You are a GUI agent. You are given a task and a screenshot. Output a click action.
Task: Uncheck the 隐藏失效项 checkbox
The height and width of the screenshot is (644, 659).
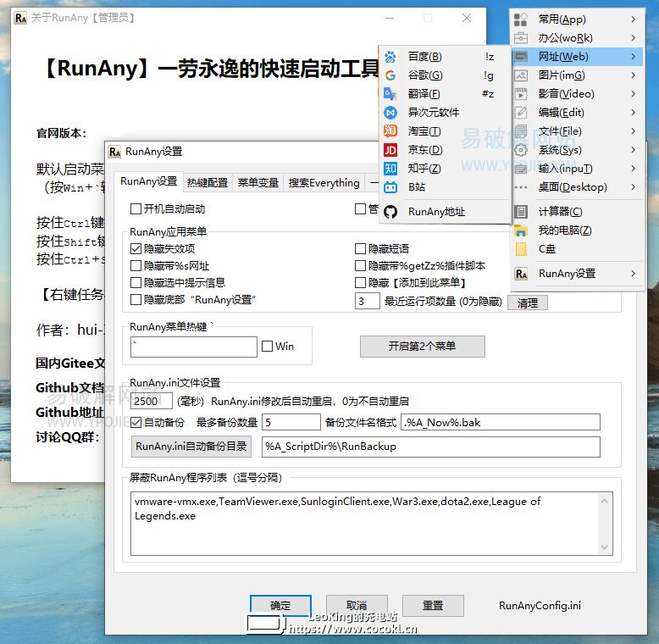point(136,249)
